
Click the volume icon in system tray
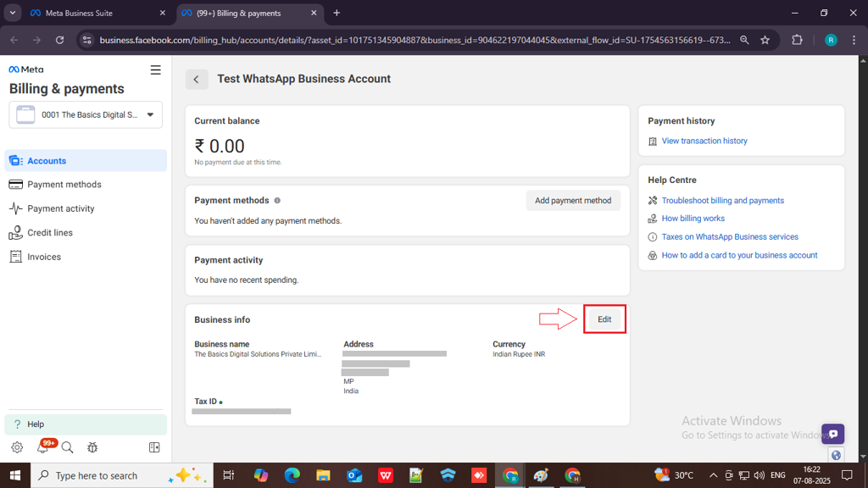[x=759, y=475]
